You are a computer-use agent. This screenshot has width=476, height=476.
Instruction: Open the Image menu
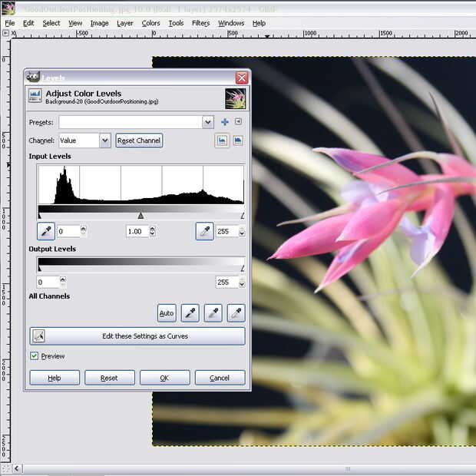[100, 23]
